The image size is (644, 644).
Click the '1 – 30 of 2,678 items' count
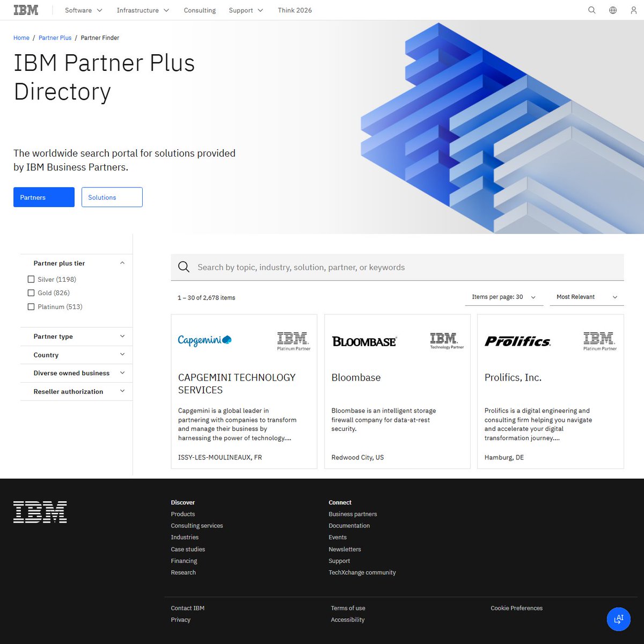click(x=207, y=297)
